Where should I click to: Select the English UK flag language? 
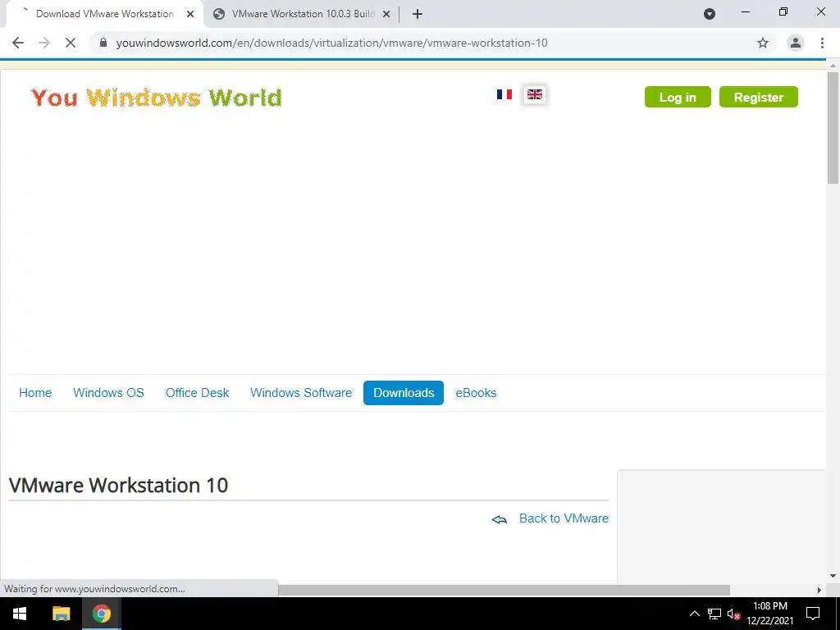(535, 94)
